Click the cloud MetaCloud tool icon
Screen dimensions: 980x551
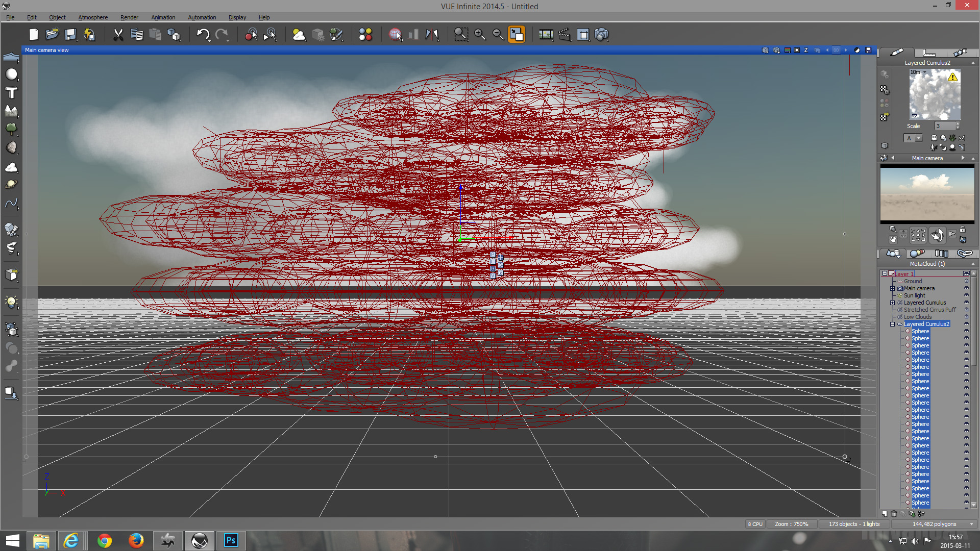(11, 167)
